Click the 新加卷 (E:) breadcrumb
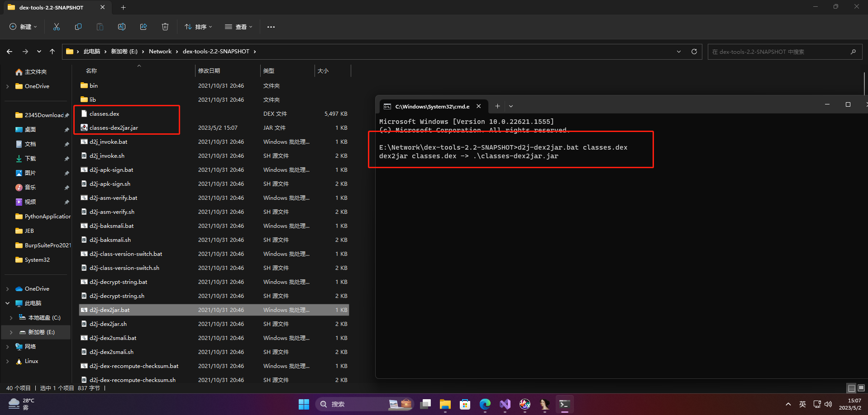Viewport: 868px width, 415px height. click(x=124, y=52)
